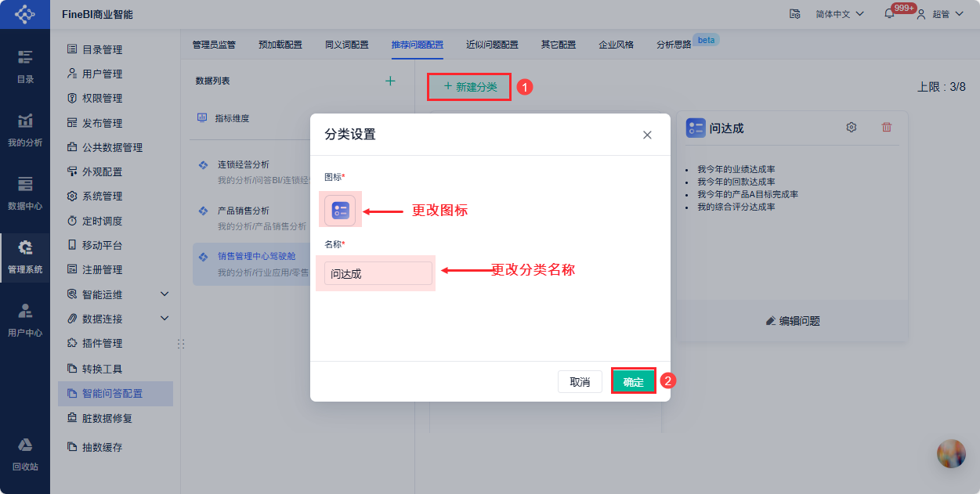Screen dimensions: 980x494
Task: Click the 新建分类 button
Action: click(x=470, y=87)
